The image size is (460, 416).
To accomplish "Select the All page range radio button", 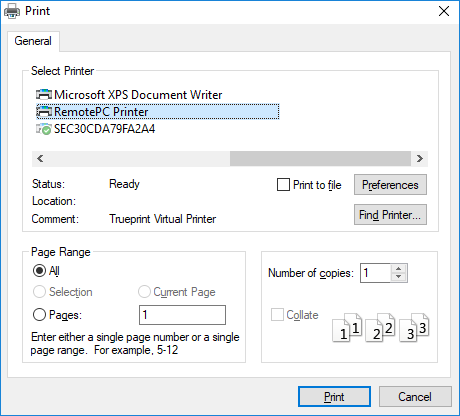I will coord(39,271).
